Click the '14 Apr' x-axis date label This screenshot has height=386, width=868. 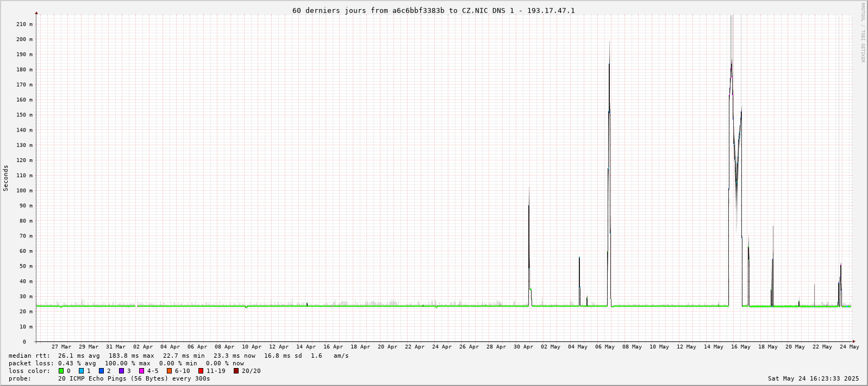[x=306, y=346]
